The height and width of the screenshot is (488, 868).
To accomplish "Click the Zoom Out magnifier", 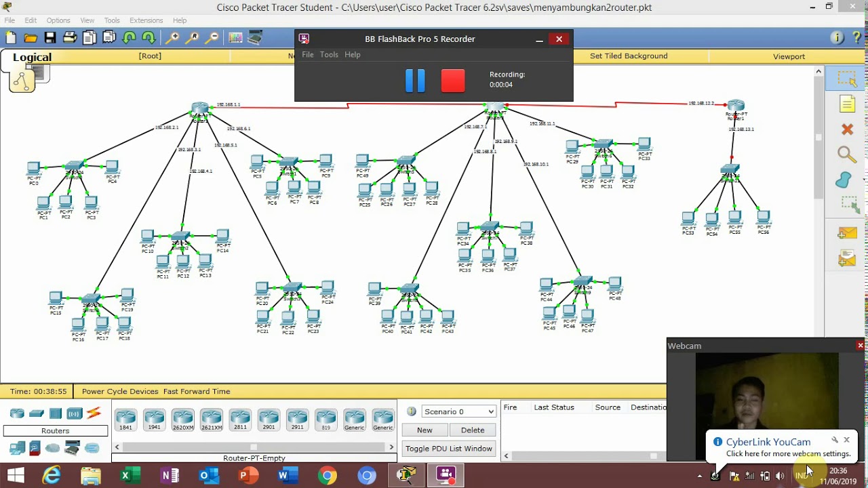I will (x=212, y=38).
